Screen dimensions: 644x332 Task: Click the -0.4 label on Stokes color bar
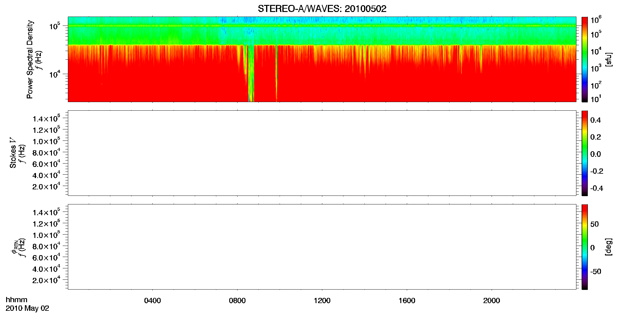tap(597, 188)
